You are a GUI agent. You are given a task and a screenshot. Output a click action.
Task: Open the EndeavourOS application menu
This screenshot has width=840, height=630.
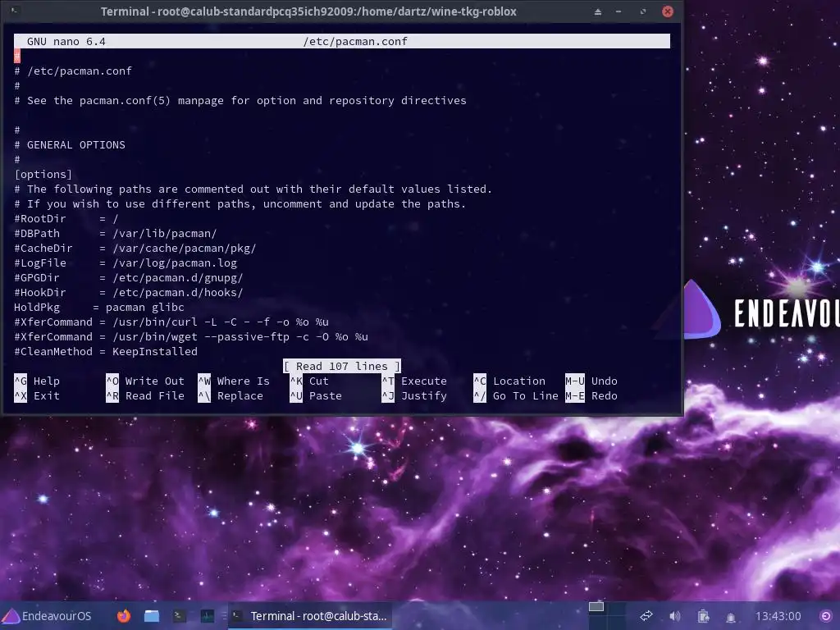(47, 616)
